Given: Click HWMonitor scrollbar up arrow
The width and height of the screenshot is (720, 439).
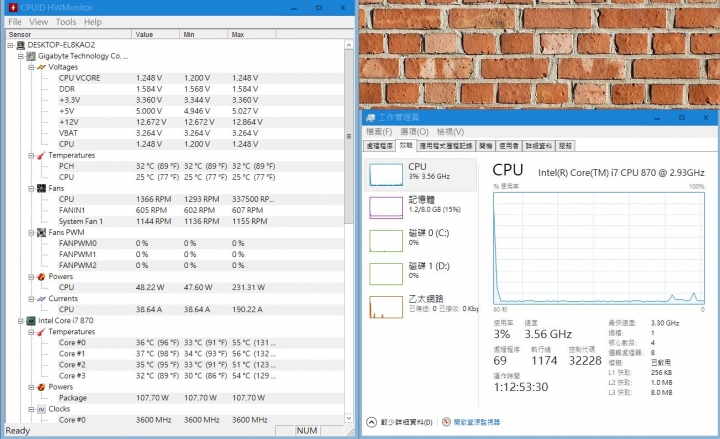Looking at the screenshot, I should pyautogui.click(x=349, y=45).
